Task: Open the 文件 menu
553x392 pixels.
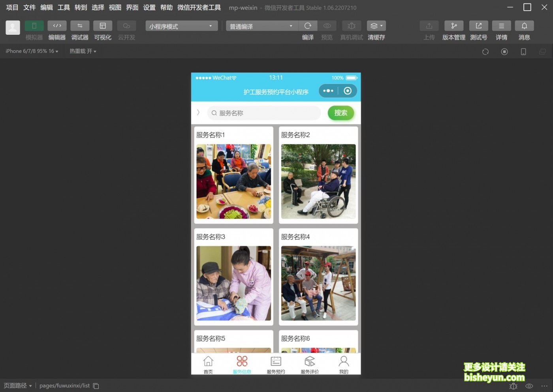Action: [x=30, y=8]
